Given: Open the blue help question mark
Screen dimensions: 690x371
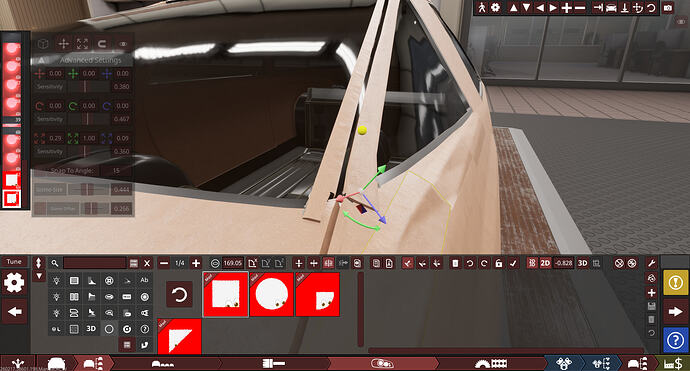Looking at the screenshot, I should (x=675, y=340).
